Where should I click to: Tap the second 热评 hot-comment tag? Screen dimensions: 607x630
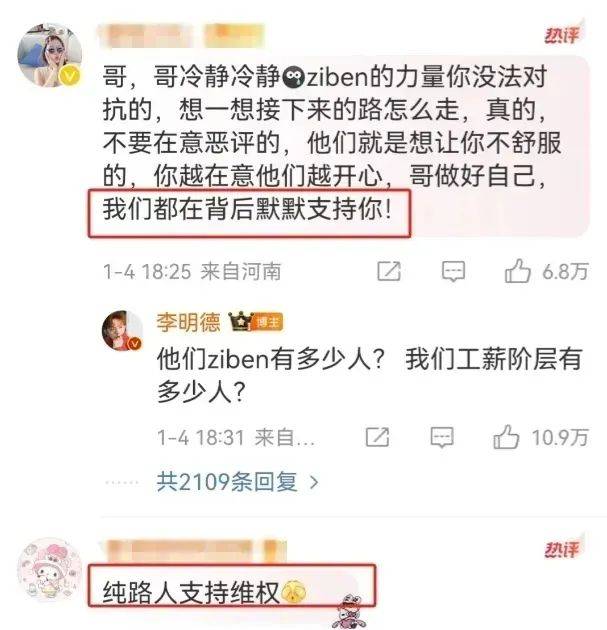[x=562, y=549]
